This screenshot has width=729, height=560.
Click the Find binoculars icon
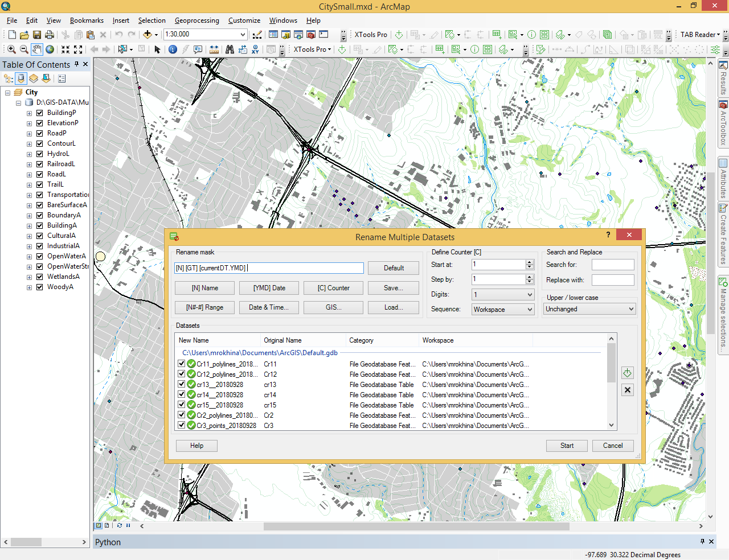230,50
